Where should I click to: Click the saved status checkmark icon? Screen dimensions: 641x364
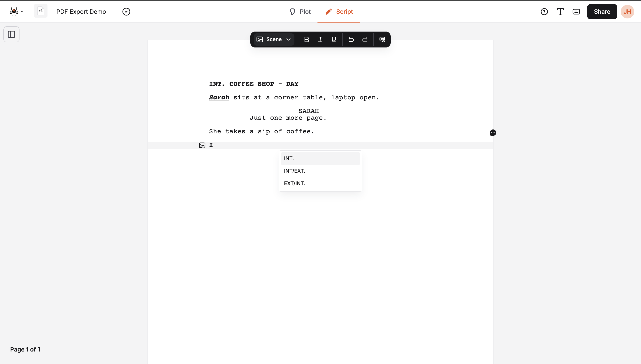(x=126, y=12)
